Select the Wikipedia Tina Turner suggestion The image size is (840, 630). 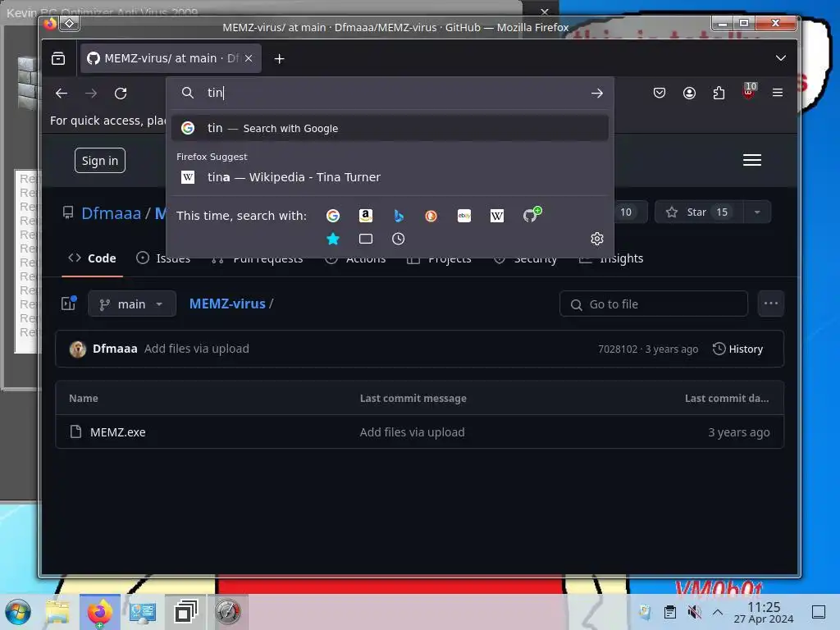tap(390, 177)
